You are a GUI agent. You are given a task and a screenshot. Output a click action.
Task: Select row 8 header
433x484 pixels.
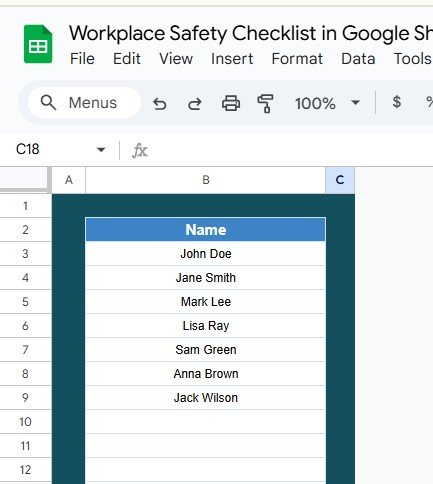[25, 374]
